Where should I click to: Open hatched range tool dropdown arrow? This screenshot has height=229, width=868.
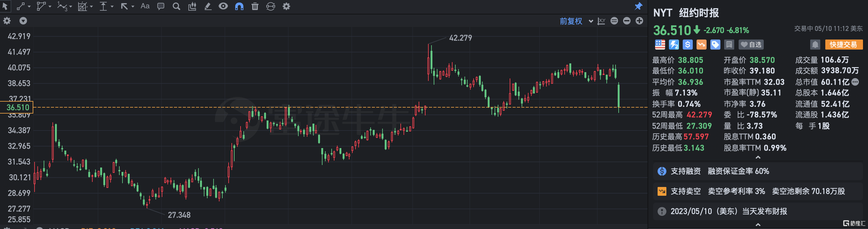pos(91,6)
